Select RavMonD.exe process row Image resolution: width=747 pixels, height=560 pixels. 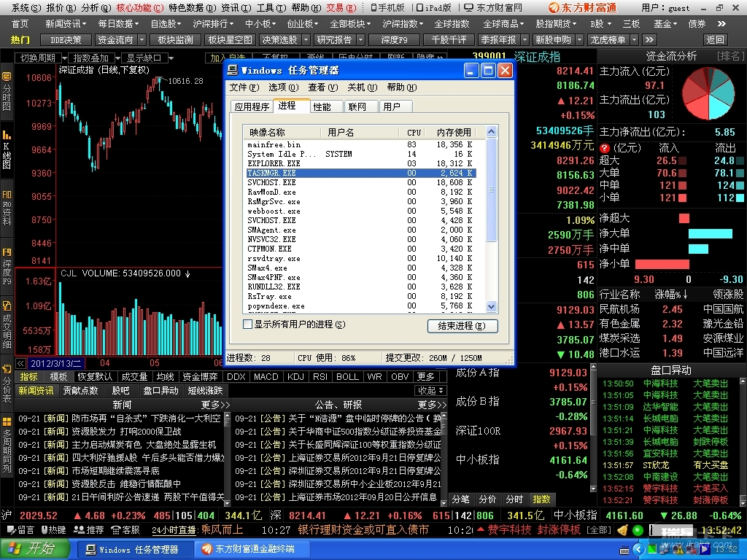click(360, 192)
